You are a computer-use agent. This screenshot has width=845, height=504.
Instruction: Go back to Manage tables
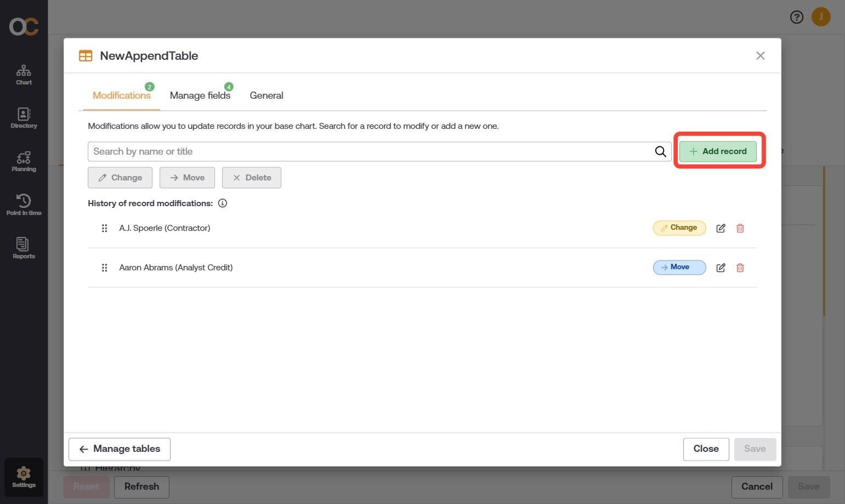coord(120,449)
